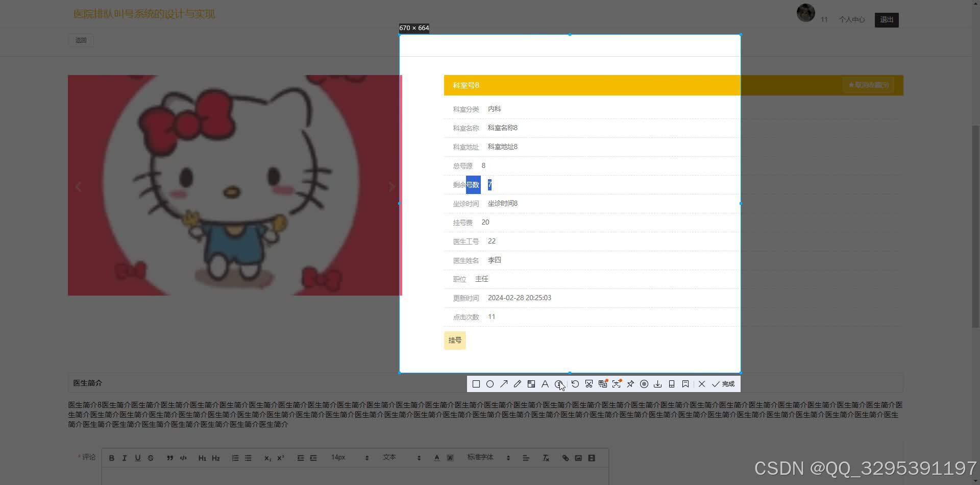The image size is (980, 485).
Task: Save the screenshot via download icon
Action: 658,384
